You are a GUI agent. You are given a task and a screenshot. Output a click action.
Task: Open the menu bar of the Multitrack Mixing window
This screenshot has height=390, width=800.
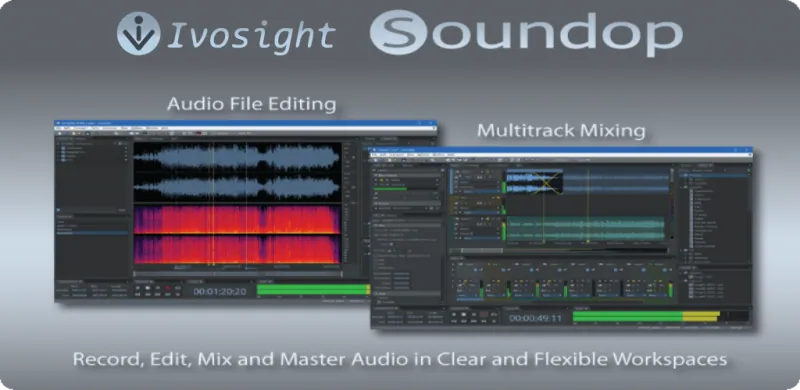[x=561, y=155]
